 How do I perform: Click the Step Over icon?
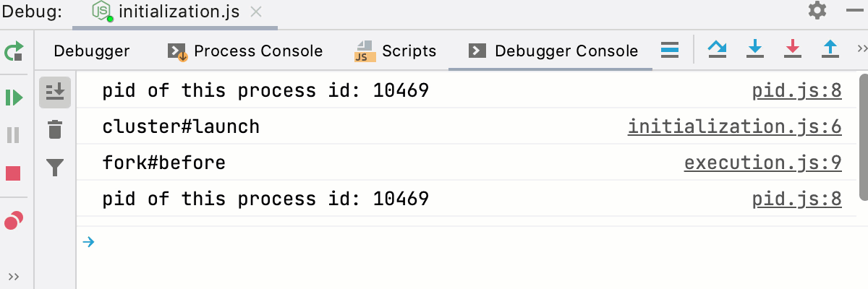click(717, 50)
